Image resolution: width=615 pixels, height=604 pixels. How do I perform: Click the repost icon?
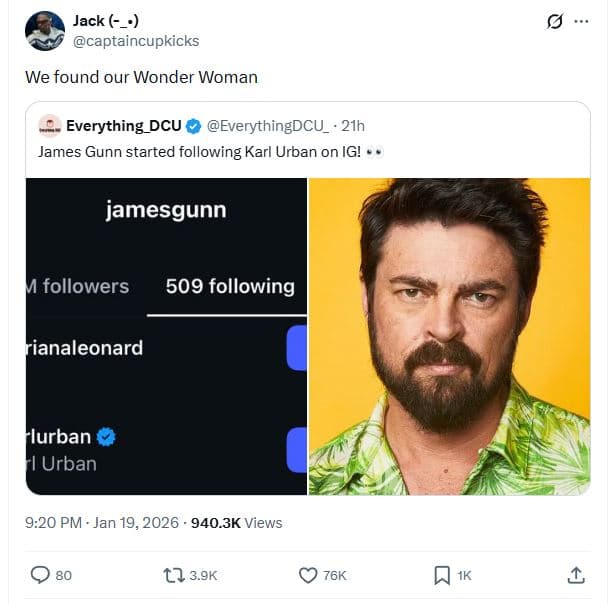point(172,575)
